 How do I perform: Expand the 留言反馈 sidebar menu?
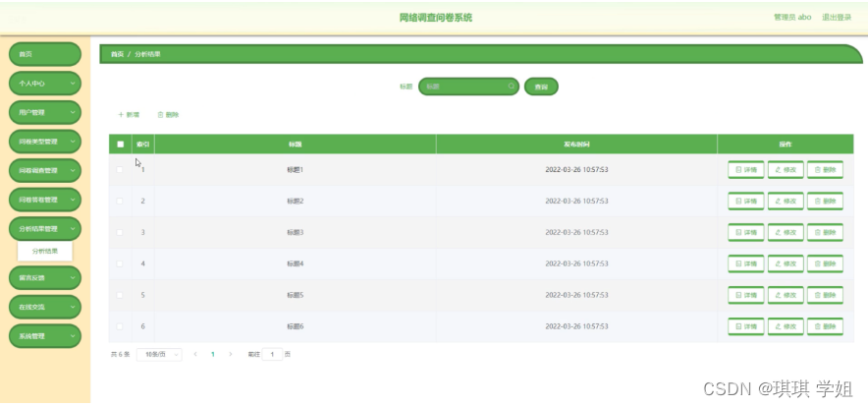tap(45, 278)
